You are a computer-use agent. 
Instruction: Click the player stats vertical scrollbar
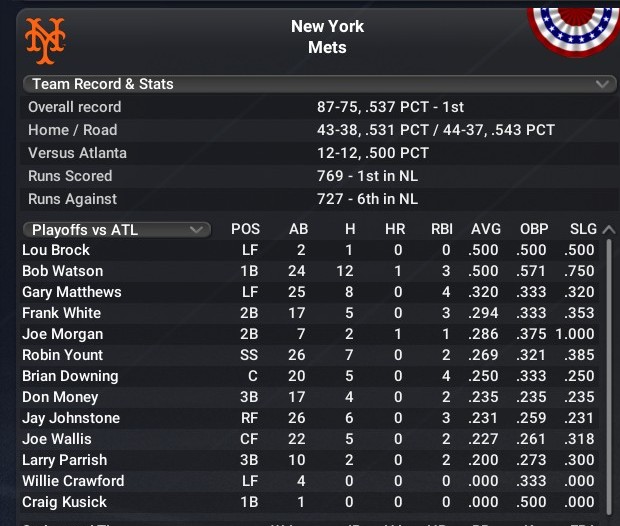click(x=610, y=370)
